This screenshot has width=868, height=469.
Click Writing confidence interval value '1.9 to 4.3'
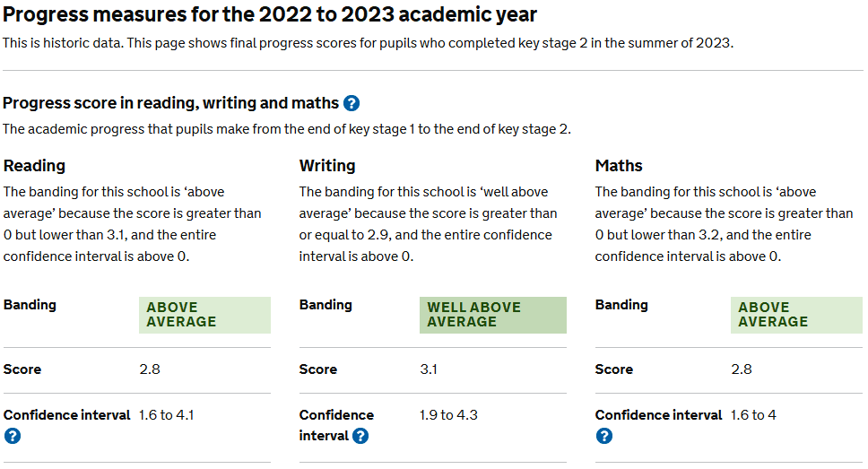(x=448, y=415)
